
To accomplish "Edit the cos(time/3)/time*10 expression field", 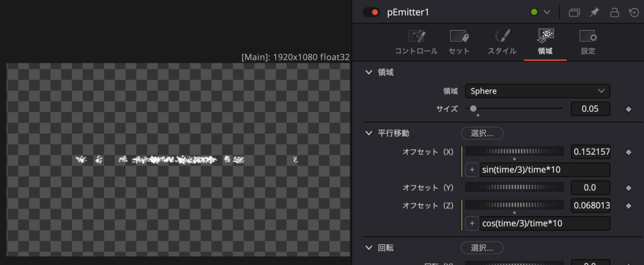I will [545, 223].
